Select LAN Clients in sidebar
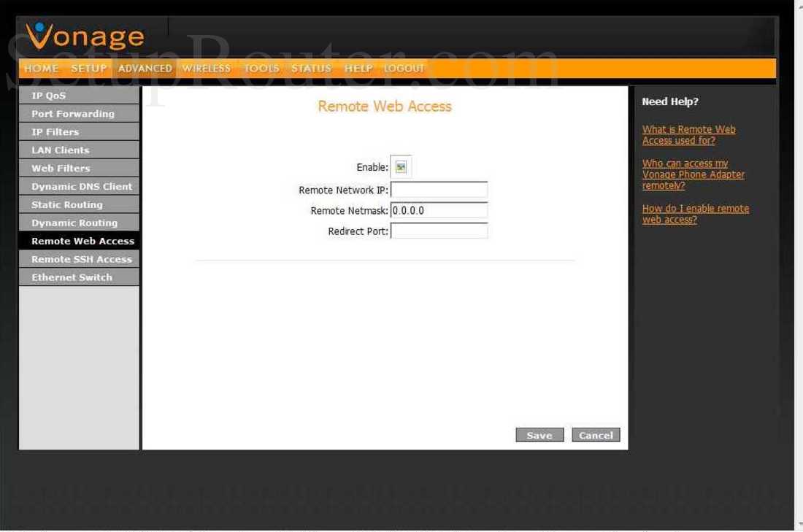803x532 pixels. (79, 150)
